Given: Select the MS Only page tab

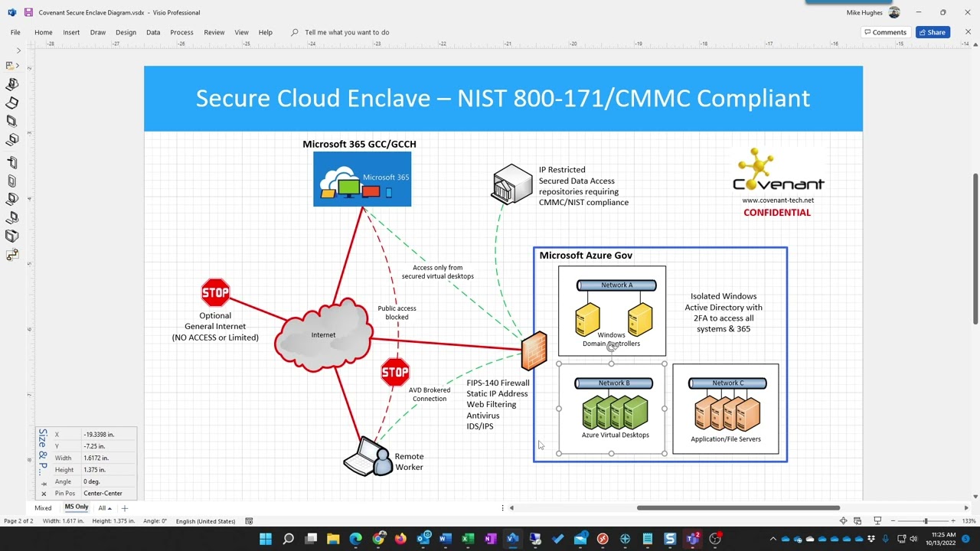Looking at the screenshot, I should point(77,507).
